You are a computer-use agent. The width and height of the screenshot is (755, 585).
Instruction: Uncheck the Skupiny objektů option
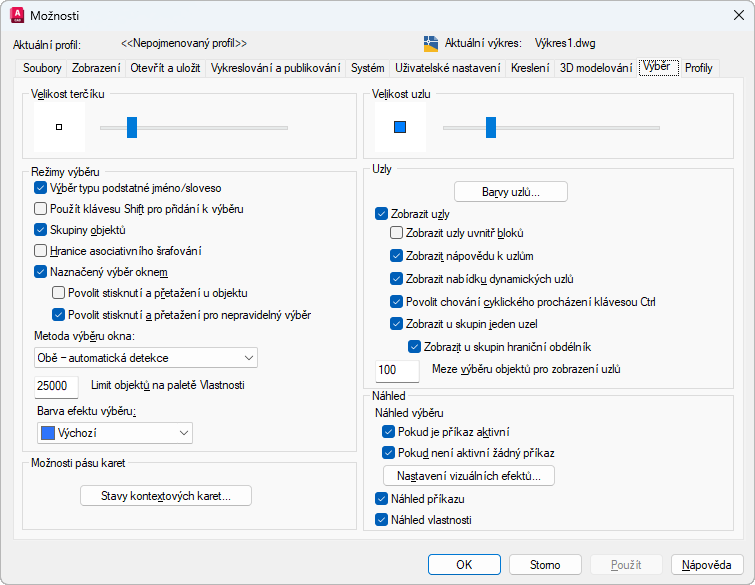[41, 230]
